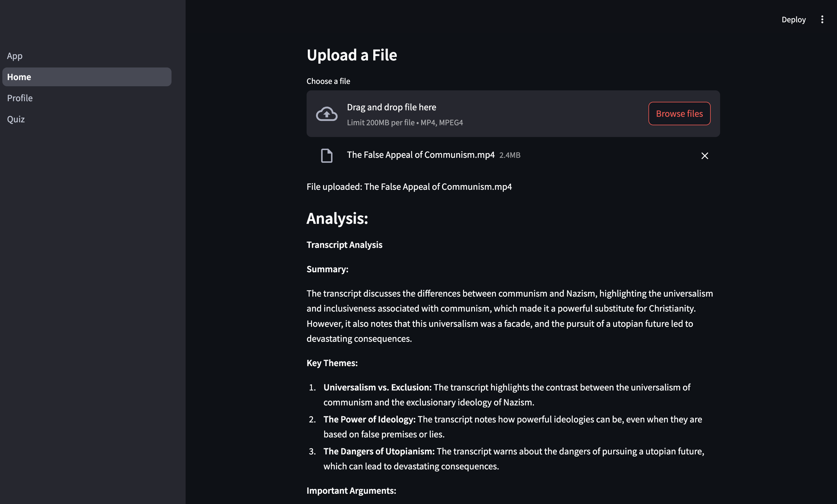Click the File uploaded status message
Viewport: 837px width, 504px height.
pyautogui.click(x=409, y=187)
